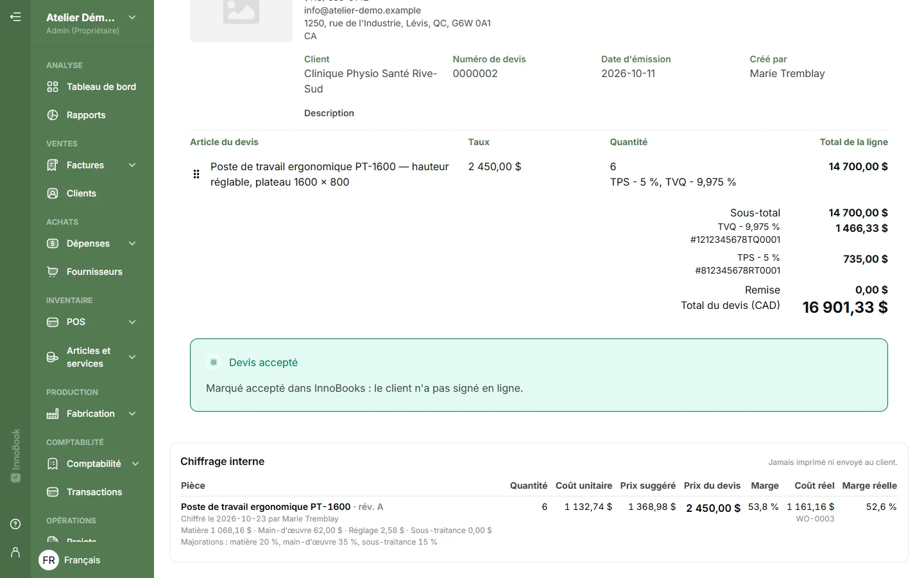Click the suggested price 1 368,98 $

pos(652,507)
